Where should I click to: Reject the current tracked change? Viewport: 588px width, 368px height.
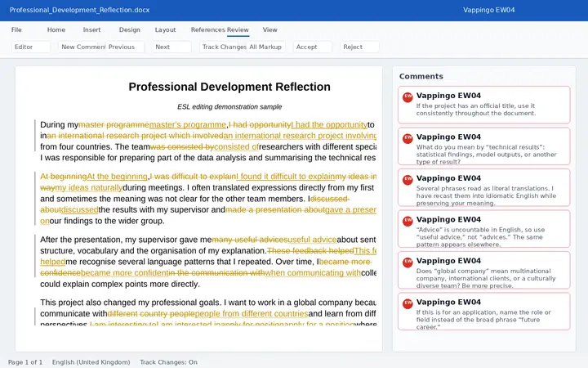[x=359, y=47]
